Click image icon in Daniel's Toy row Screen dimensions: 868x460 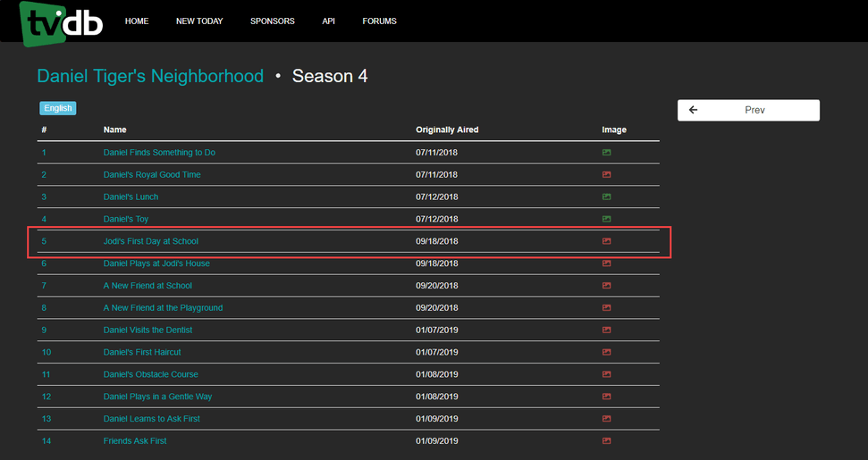click(607, 219)
